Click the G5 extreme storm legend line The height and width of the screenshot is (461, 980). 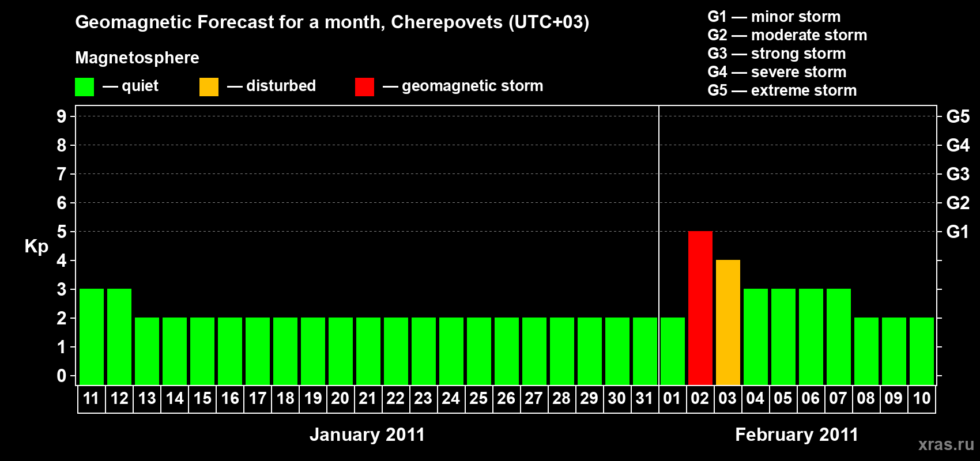tap(782, 90)
